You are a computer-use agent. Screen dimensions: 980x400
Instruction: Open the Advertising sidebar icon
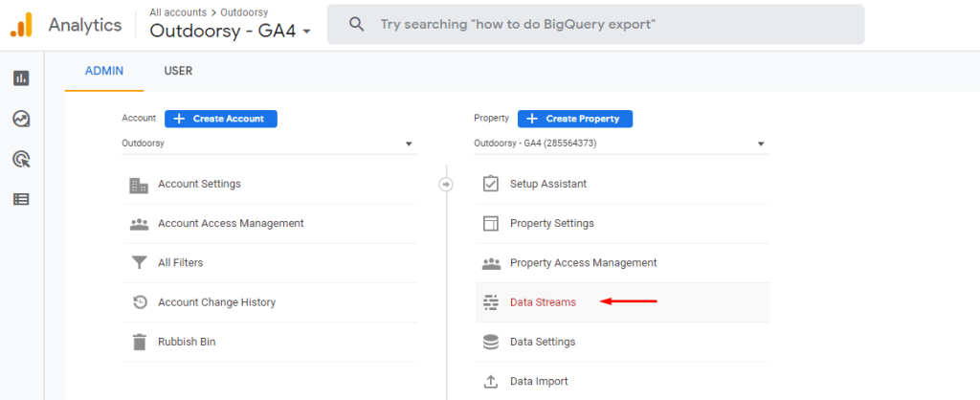(21, 160)
